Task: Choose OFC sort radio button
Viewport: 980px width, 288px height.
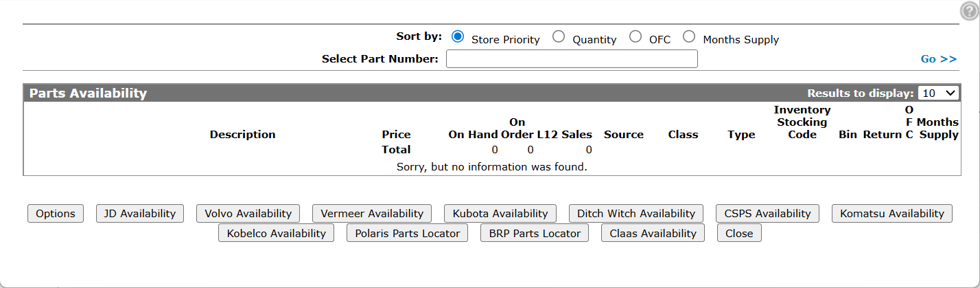Action: tap(635, 36)
